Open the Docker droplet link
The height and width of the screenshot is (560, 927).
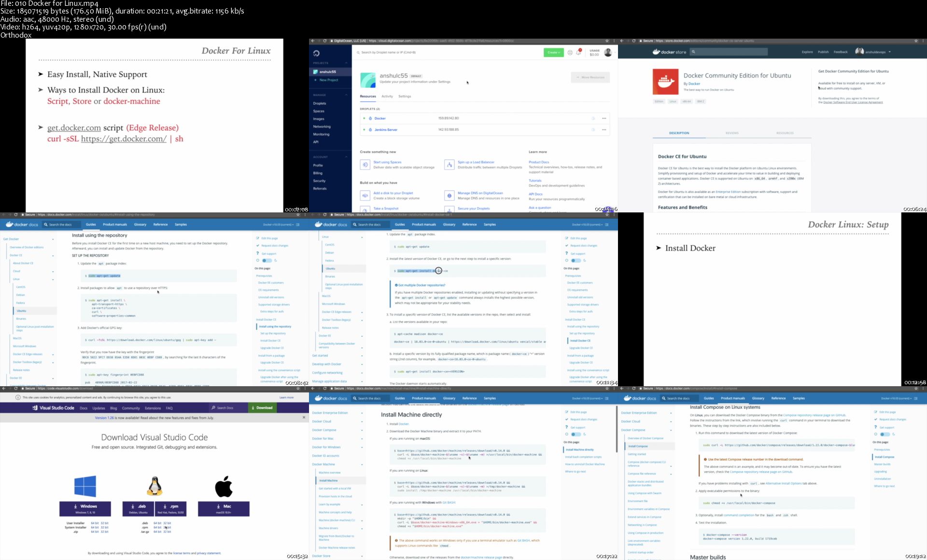380,118
